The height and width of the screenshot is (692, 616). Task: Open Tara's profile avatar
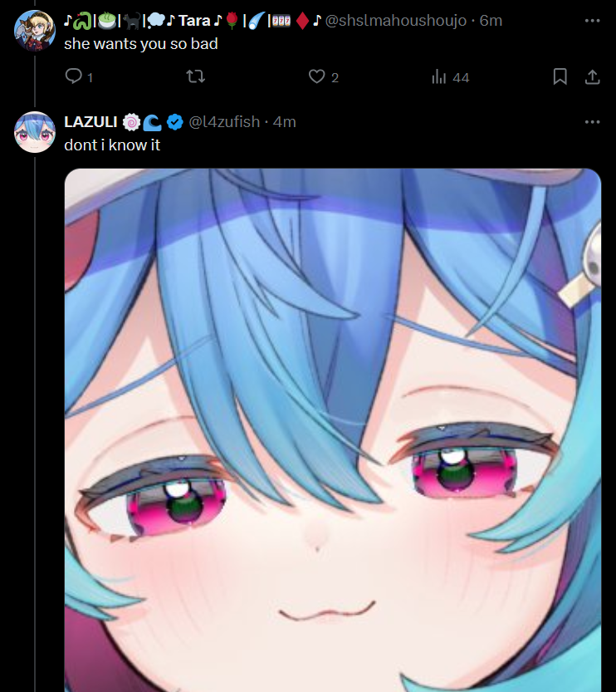coord(35,31)
